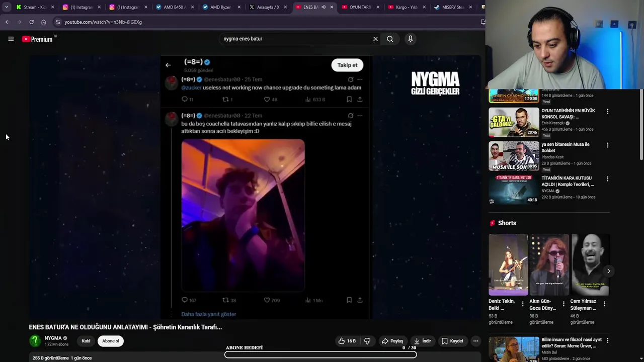Reload the page with the refresh icon
This screenshot has height=362, width=644.
31,22
